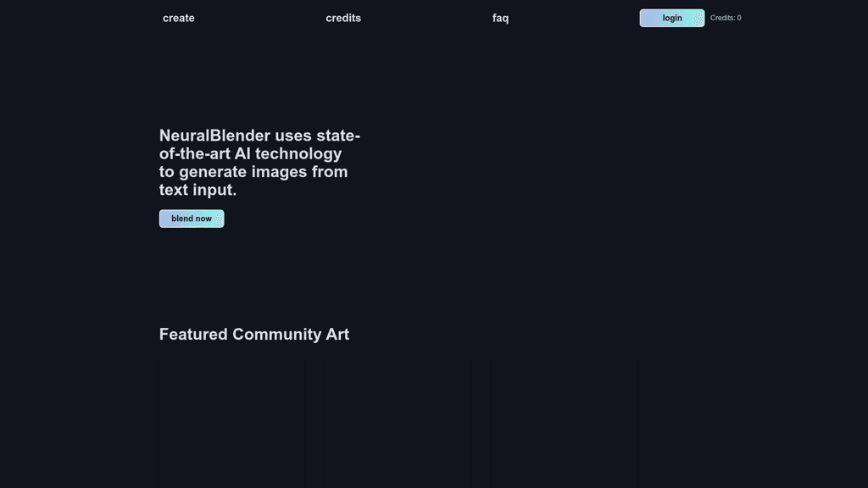The height and width of the screenshot is (488, 868).
Task: Click the dotted texture on blend now button
Action: (218, 219)
